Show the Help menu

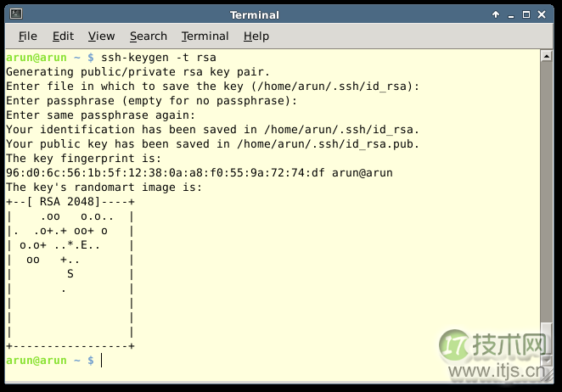click(256, 36)
